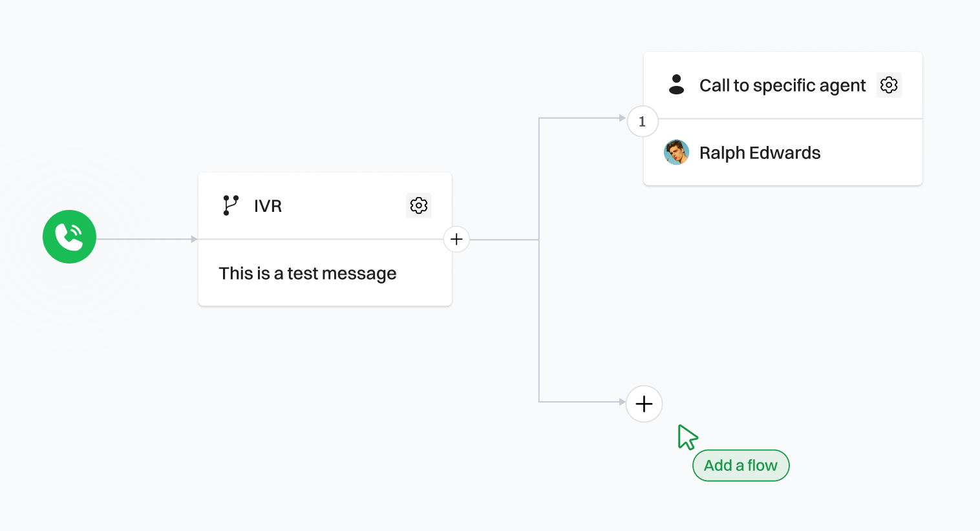Click the horizontal connector right of the IVR plus

[x=504, y=240]
